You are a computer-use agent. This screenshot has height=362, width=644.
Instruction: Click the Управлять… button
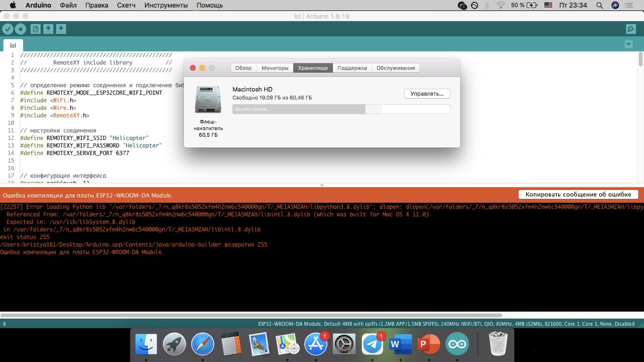click(427, 94)
